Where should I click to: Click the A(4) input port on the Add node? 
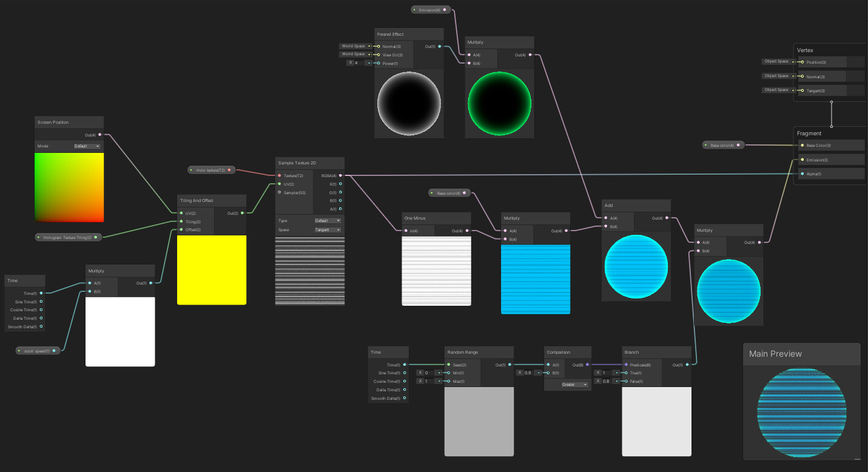pos(605,217)
